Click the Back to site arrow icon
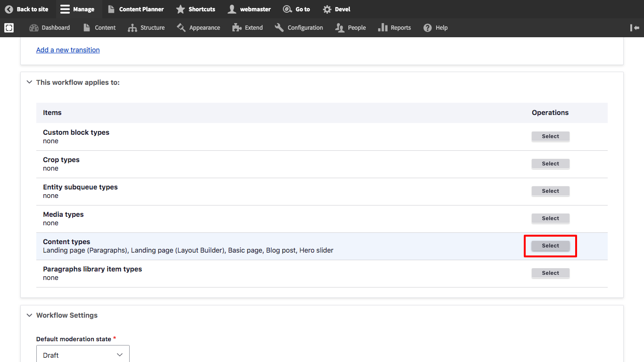 pos(8,9)
